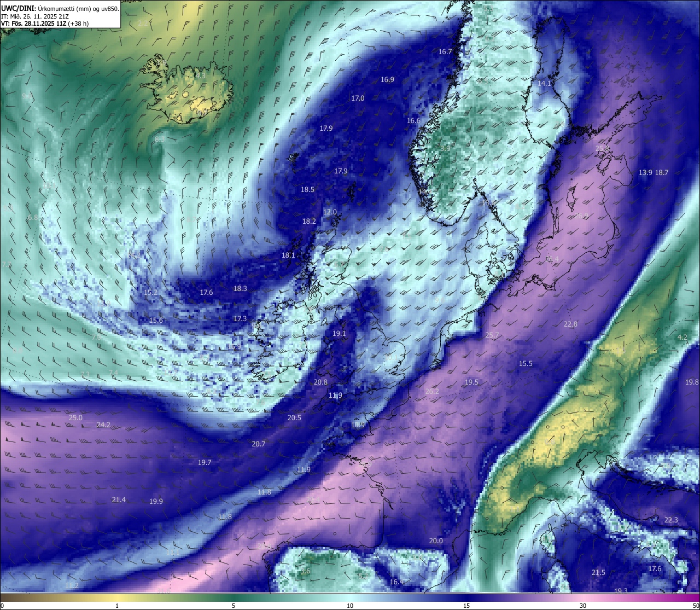Click the map value 16.6 off the Norwegian coast

point(413,121)
